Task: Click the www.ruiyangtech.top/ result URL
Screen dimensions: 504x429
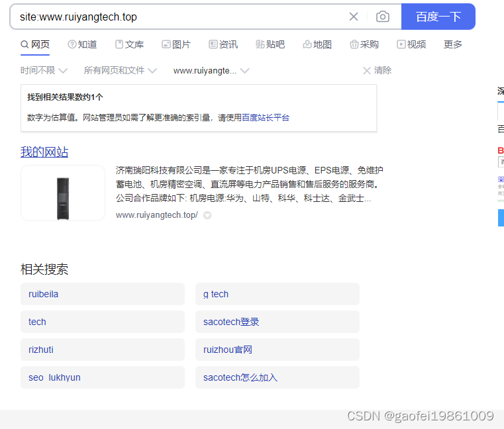Action: pyautogui.click(x=157, y=215)
